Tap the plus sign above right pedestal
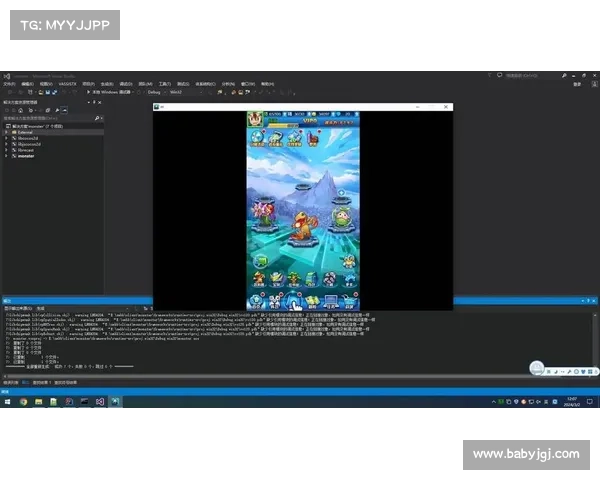This screenshot has width=600, height=480. 341,193
